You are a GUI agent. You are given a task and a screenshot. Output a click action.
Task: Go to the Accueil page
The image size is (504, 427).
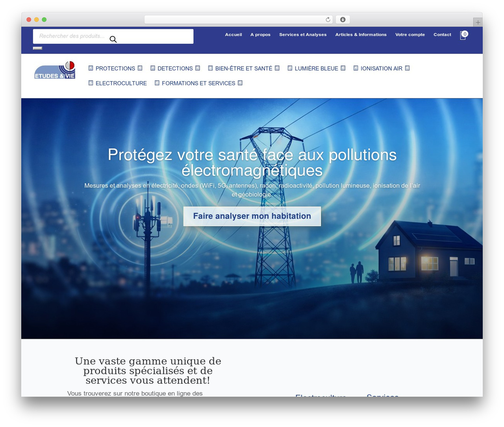233,35
